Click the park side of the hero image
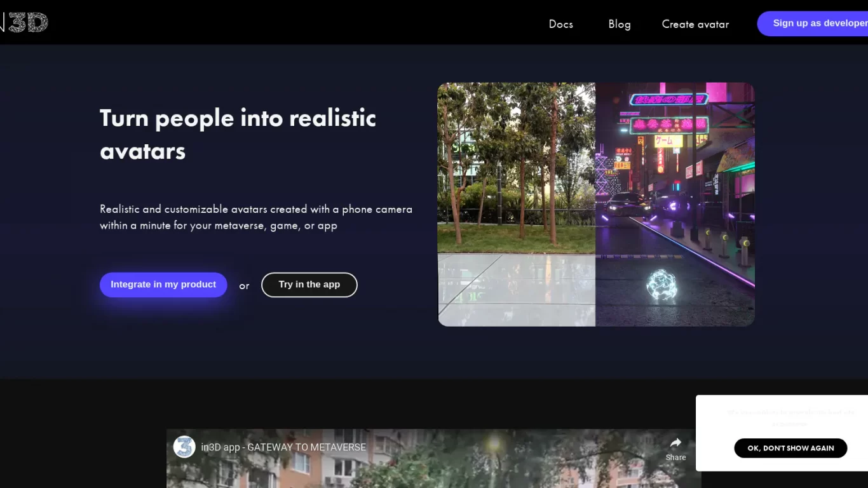This screenshot has width=868, height=488. pos(516,191)
